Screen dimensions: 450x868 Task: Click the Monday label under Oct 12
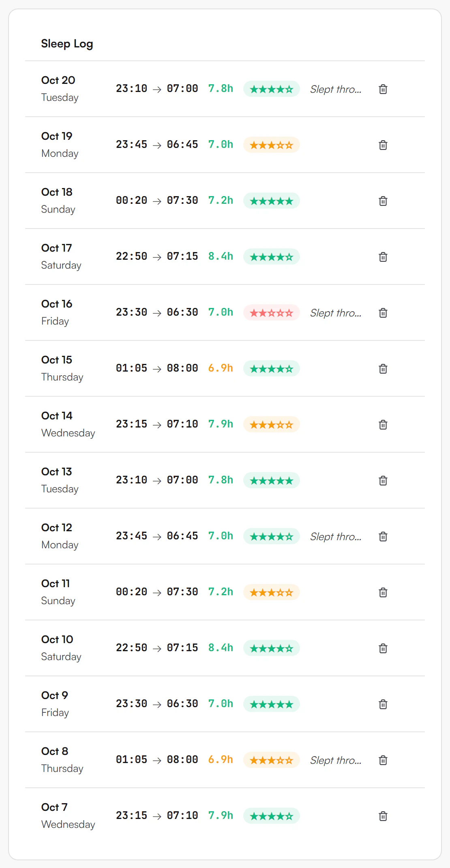click(x=60, y=545)
